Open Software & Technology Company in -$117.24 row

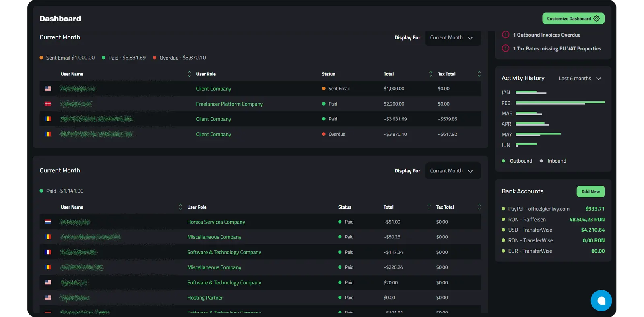point(224,252)
